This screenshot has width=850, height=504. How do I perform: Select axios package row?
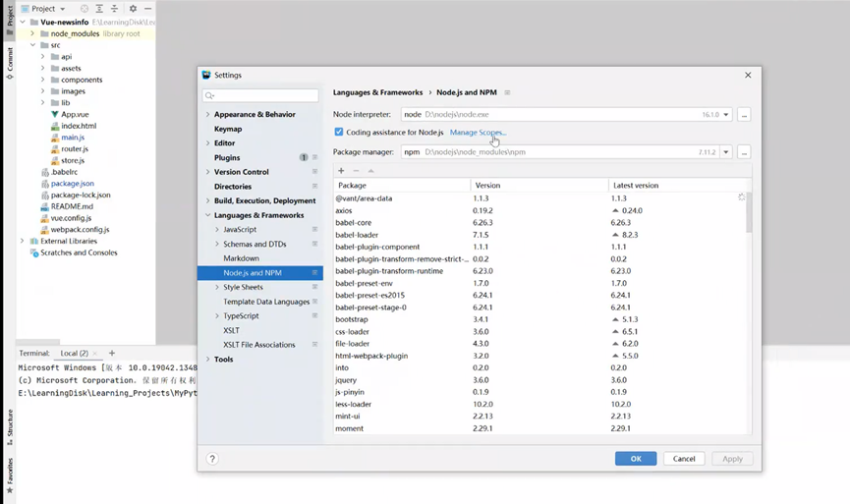(x=539, y=210)
